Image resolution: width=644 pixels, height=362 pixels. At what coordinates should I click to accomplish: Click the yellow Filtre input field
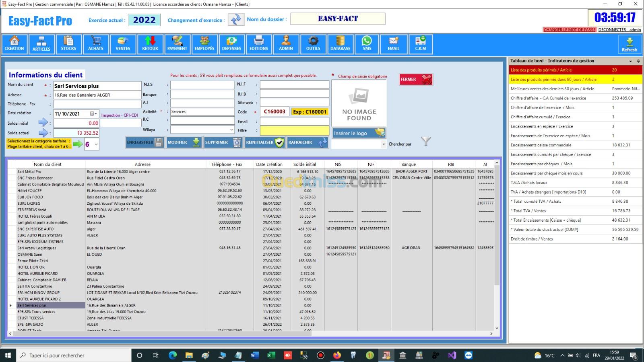(294, 131)
